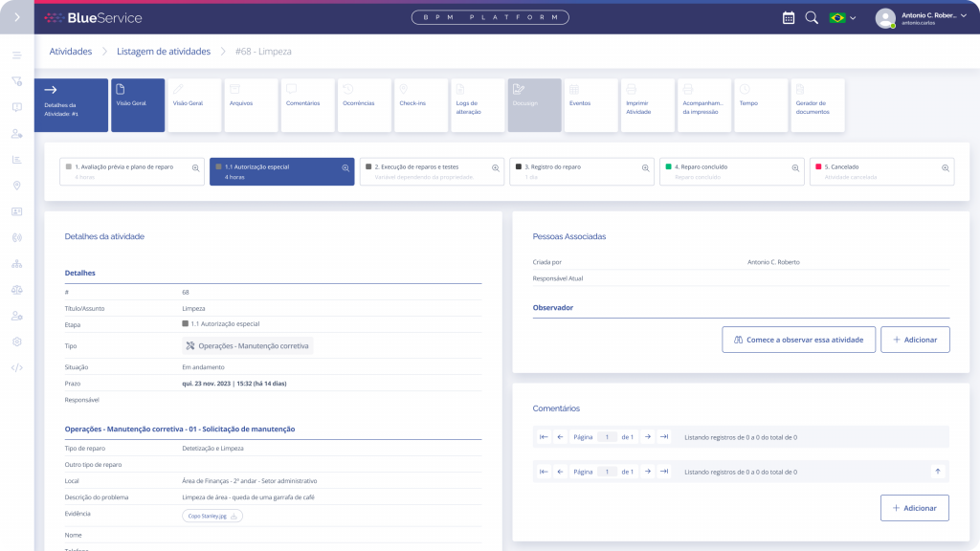
Task: Open the Acompanham. da impressão tab
Action: tap(704, 105)
